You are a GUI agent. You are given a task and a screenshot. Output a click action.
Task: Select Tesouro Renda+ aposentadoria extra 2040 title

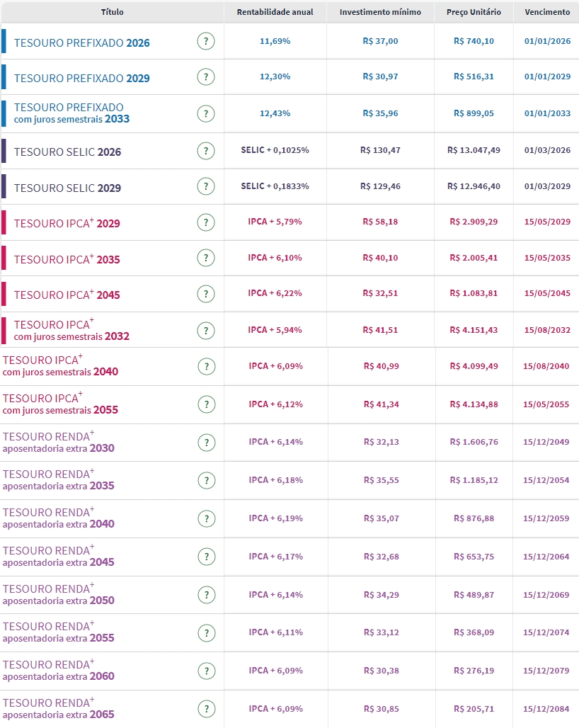pos(58,518)
